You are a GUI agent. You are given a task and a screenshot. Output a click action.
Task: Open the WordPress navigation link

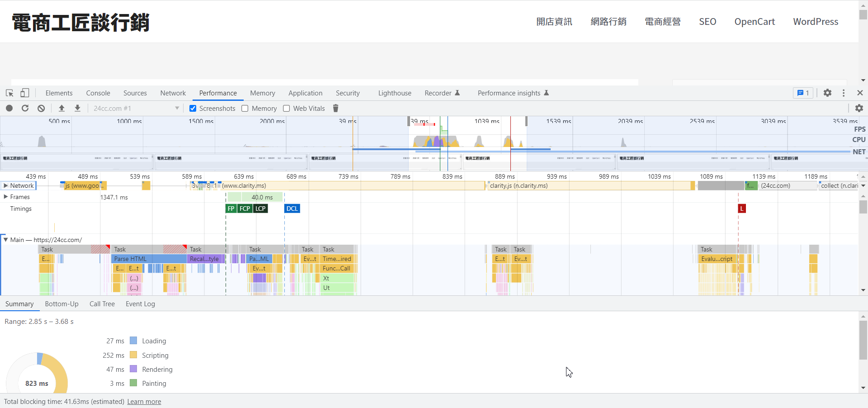pyautogui.click(x=816, y=22)
